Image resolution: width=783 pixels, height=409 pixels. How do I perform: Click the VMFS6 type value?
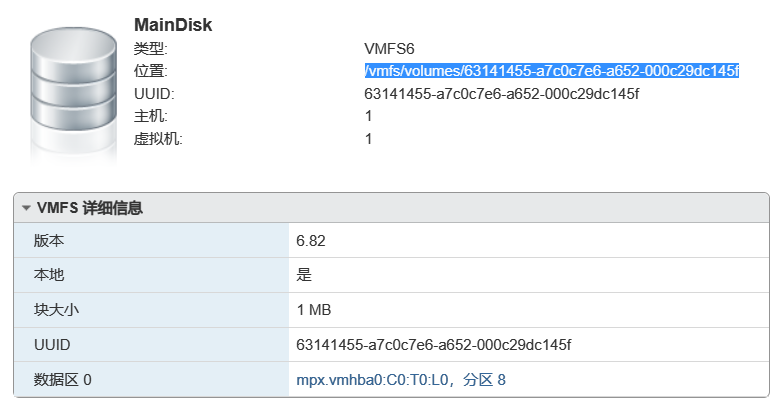(x=389, y=48)
